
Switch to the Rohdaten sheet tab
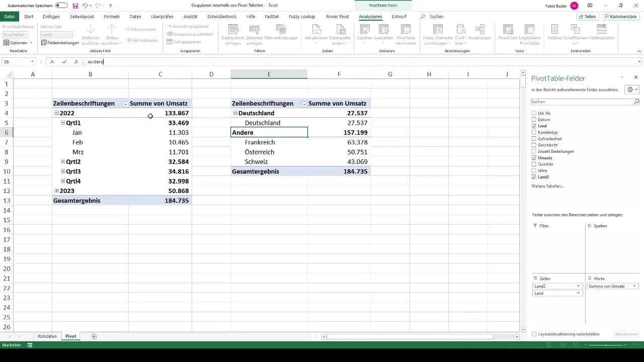(47, 336)
